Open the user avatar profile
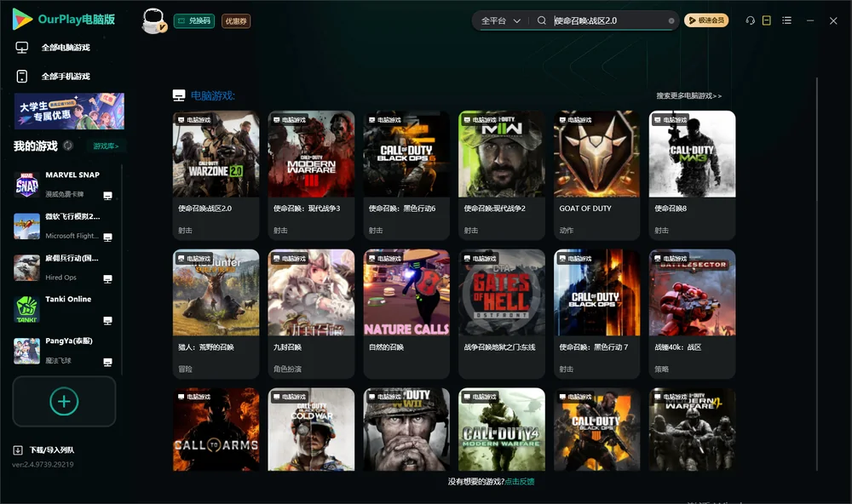Image resolution: width=852 pixels, height=504 pixels. (153, 20)
